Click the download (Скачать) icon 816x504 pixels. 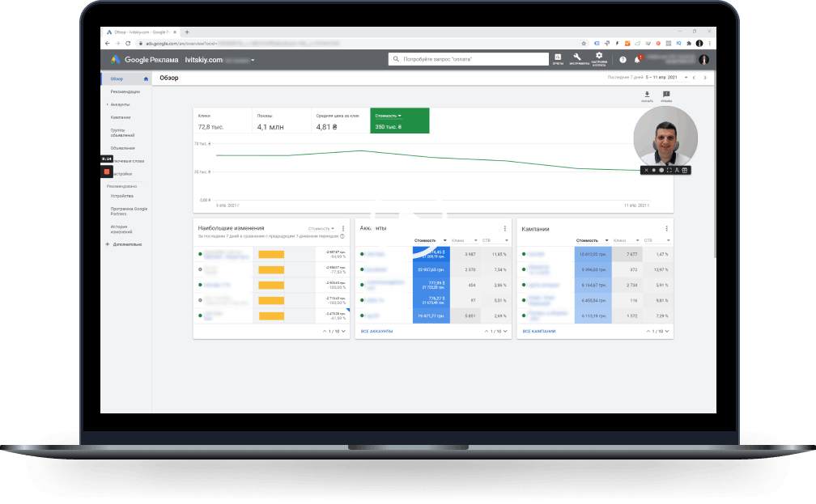[x=647, y=95]
